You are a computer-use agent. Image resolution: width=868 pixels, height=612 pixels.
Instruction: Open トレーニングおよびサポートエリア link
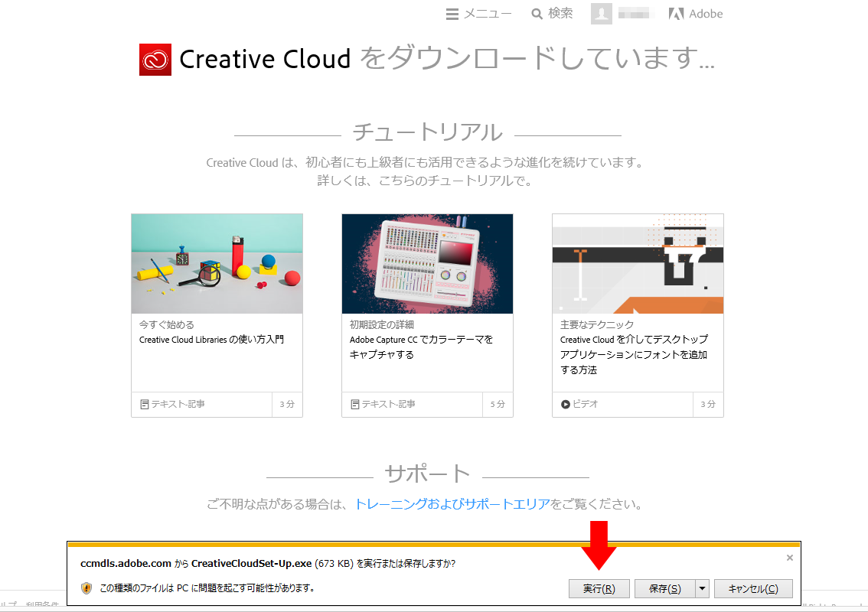point(452,504)
